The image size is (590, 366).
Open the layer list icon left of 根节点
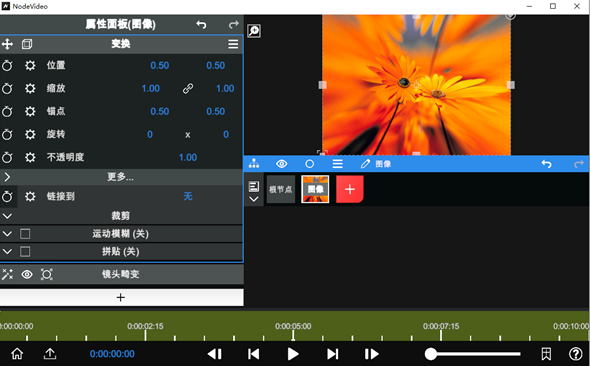click(x=254, y=187)
